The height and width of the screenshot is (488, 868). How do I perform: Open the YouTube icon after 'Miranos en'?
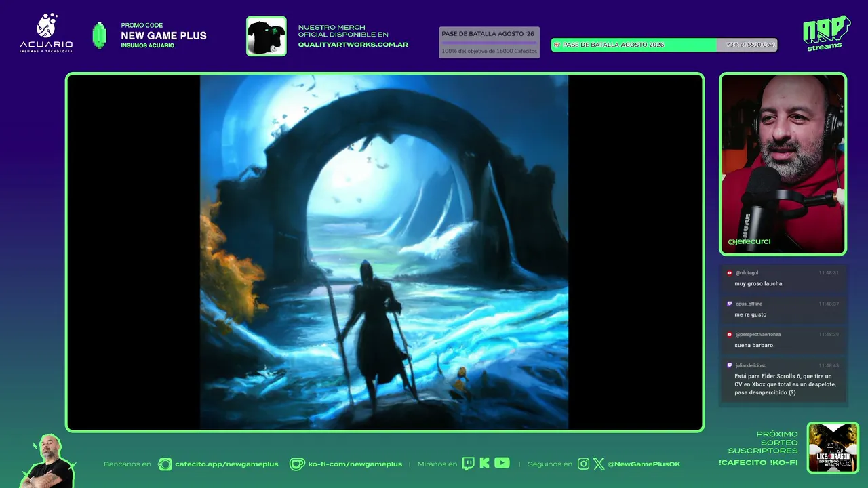pos(502,463)
